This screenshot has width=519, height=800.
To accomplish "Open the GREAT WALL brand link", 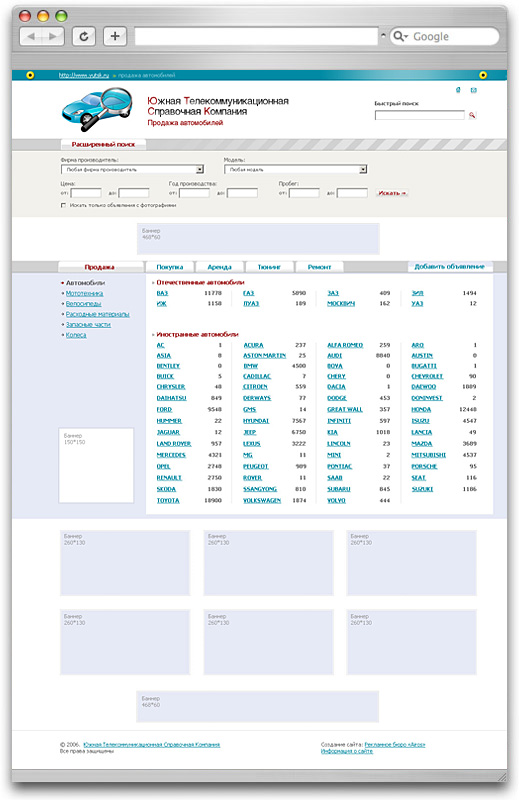I will tap(345, 409).
